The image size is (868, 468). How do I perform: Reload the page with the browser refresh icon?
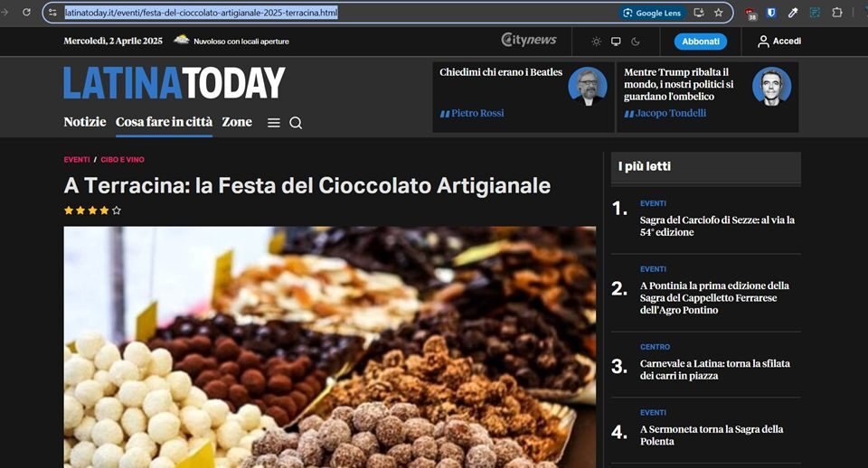[x=26, y=12]
